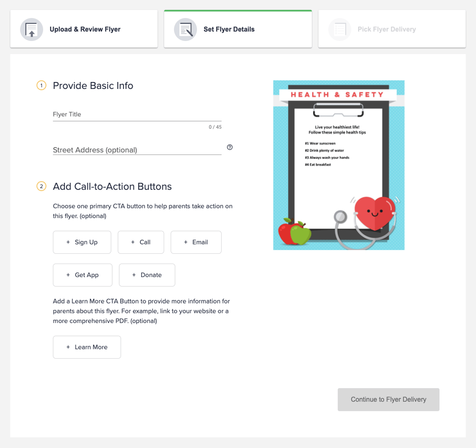Add a Sign Up CTA button
Image resolution: width=476 pixels, height=448 pixels.
coord(82,242)
